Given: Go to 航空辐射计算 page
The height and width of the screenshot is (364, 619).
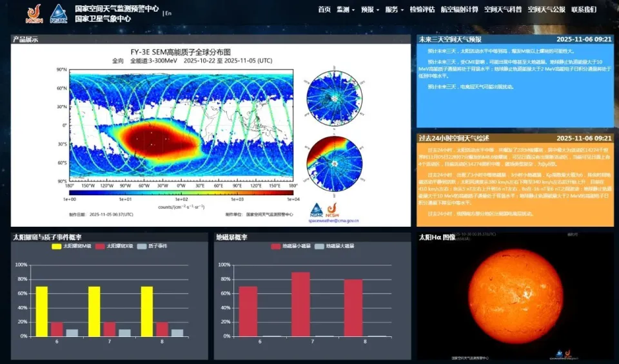Looking at the screenshot, I should [460, 10].
